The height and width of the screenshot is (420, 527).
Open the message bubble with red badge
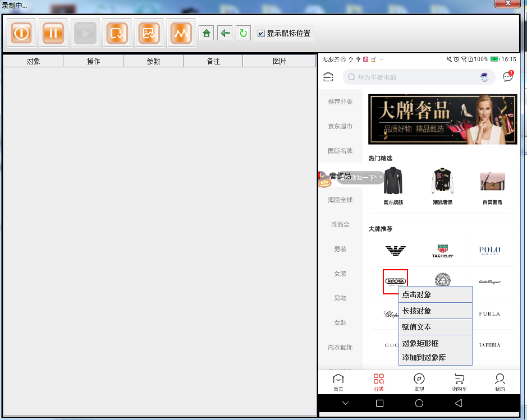point(508,77)
